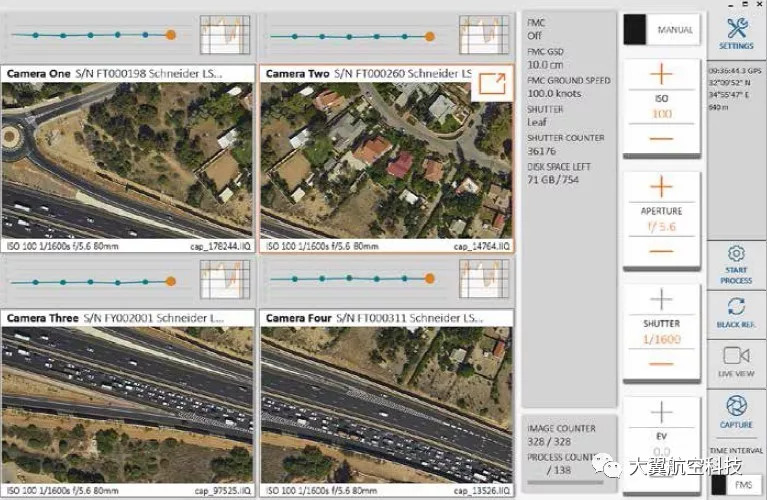Increase aperture with the plus button
767x500 pixels.
(661, 187)
